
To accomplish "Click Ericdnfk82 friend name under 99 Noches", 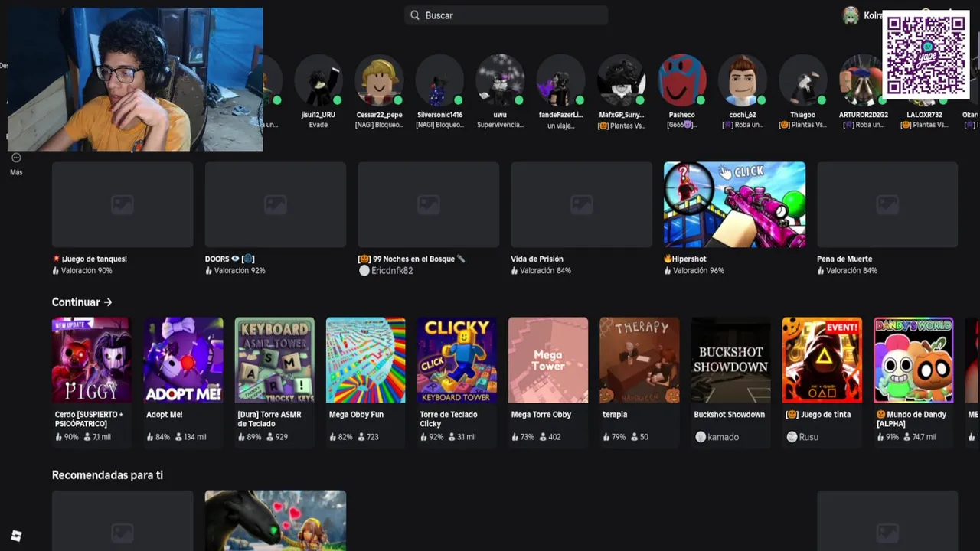I will [x=392, y=271].
